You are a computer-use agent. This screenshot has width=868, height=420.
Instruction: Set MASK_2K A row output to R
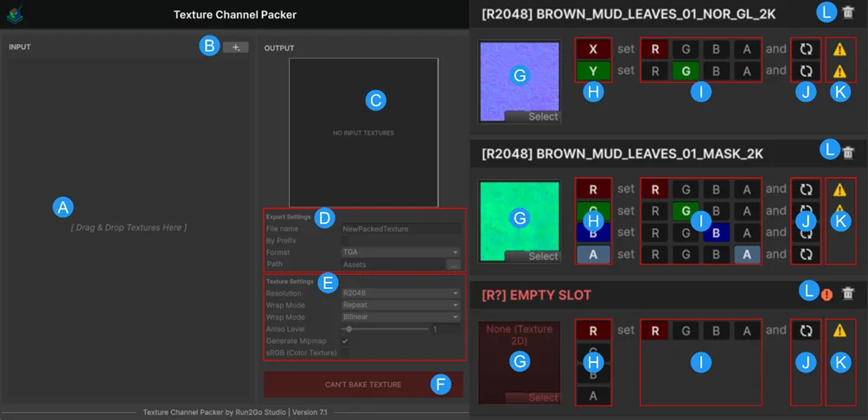coord(655,254)
